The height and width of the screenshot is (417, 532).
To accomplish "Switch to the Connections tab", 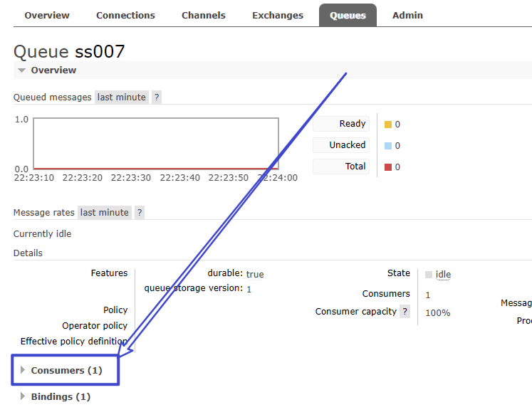I will click(x=125, y=15).
